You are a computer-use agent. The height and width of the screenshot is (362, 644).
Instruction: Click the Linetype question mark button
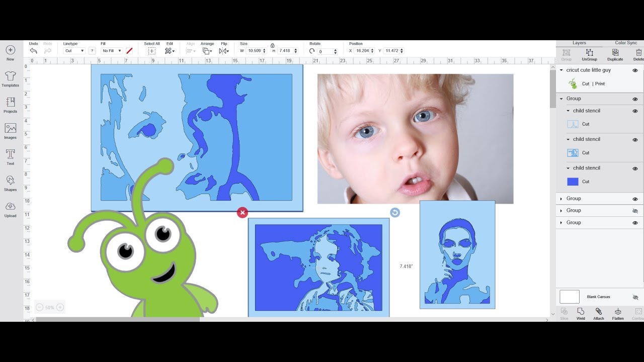click(92, 51)
